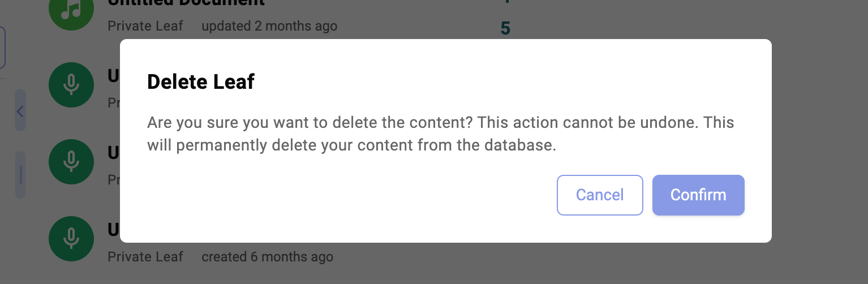This screenshot has width=868, height=284.
Task: Click the dimmed backdrop right of the dialog
Action: [x=820, y=141]
